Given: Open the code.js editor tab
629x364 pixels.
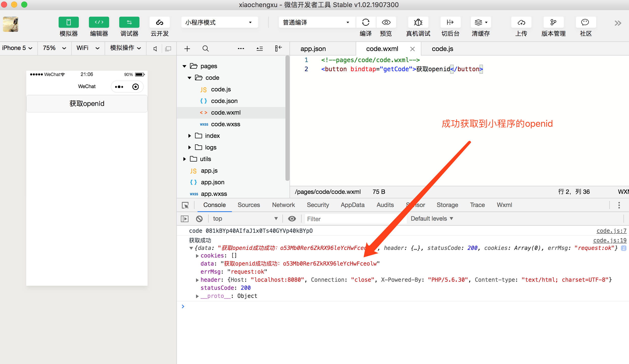Looking at the screenshot, I should [442, 49].
